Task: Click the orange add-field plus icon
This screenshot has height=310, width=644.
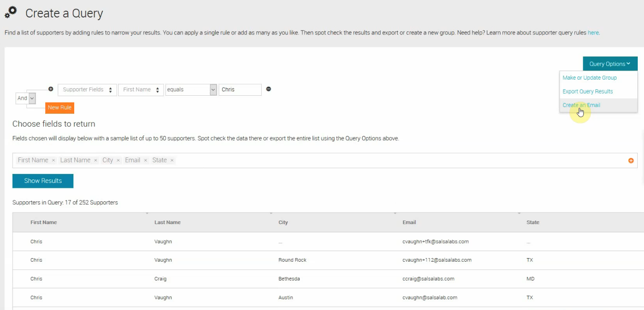Action: 631,161
